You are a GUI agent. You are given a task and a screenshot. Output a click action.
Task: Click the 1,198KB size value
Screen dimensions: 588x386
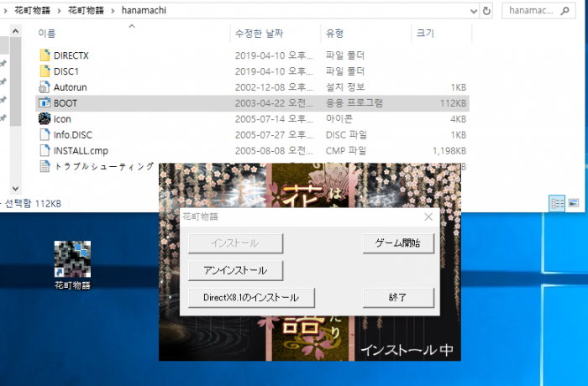point(449,151)
